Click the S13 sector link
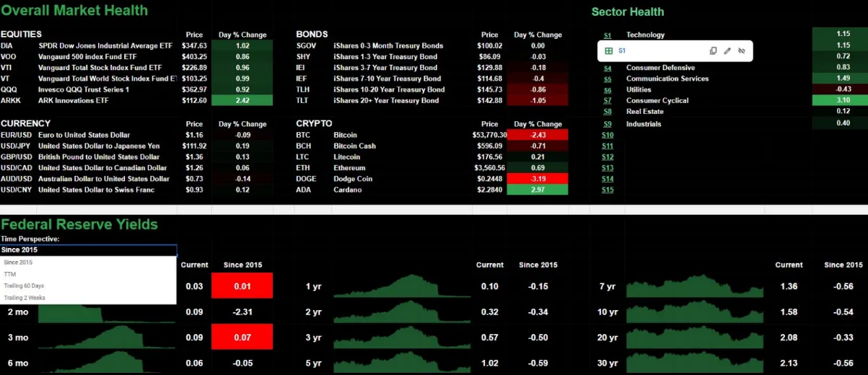The width and height of the screenshot is (868, 375). [608, 168]
